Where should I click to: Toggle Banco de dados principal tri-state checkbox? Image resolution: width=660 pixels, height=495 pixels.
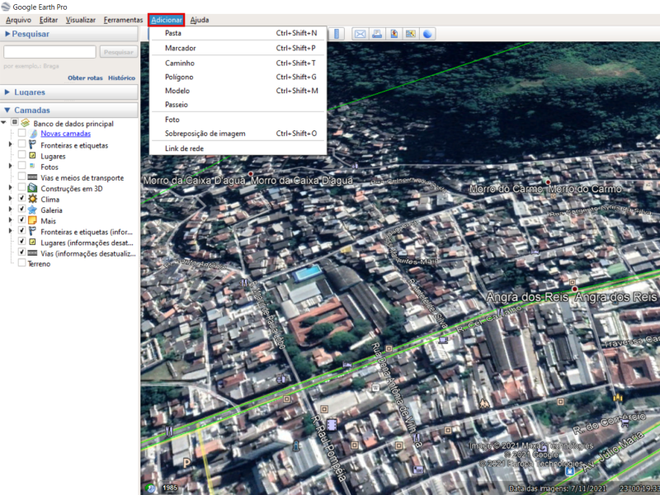tap(15, 122)
